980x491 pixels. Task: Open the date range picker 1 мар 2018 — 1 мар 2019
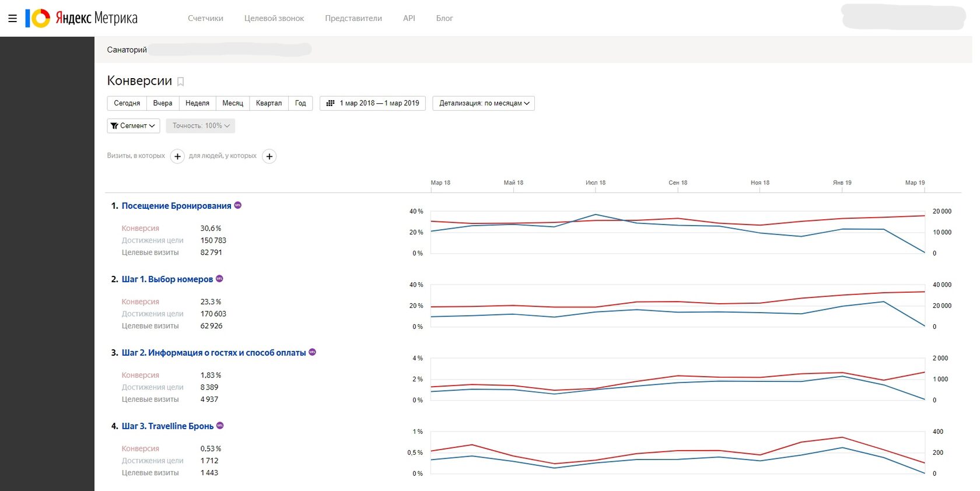pos(373,103)
